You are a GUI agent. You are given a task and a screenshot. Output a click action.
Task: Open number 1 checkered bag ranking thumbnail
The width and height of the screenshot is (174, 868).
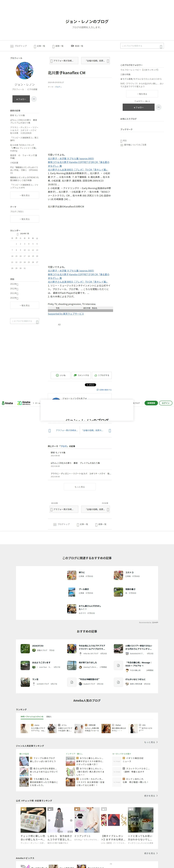pos(33,820)
